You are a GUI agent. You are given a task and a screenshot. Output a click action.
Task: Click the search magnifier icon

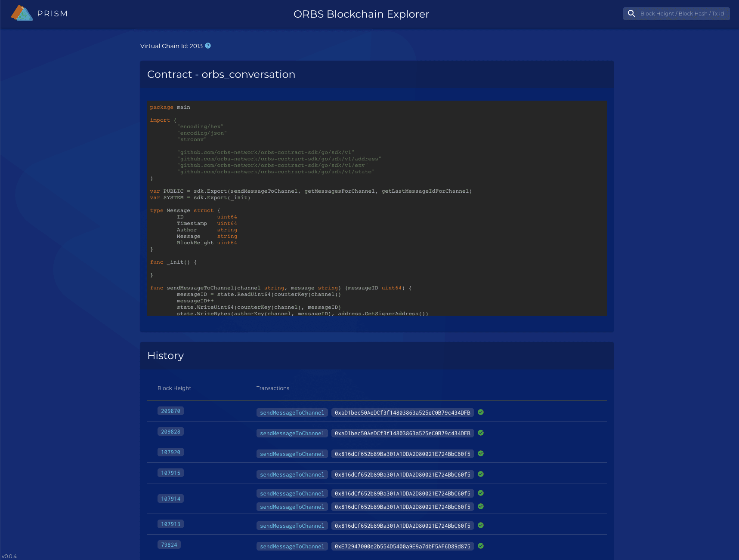pos(631,14)
